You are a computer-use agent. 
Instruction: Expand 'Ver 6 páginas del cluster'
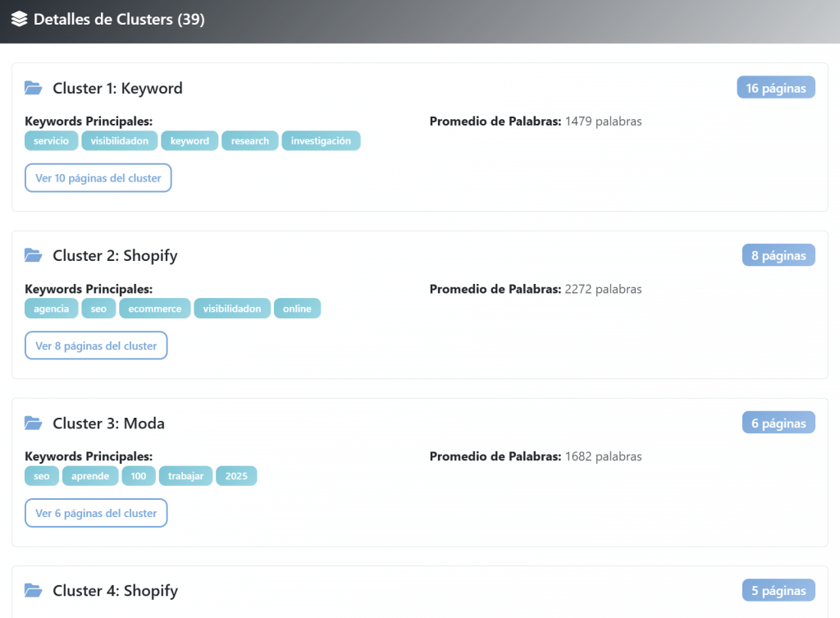coord(96,513)
